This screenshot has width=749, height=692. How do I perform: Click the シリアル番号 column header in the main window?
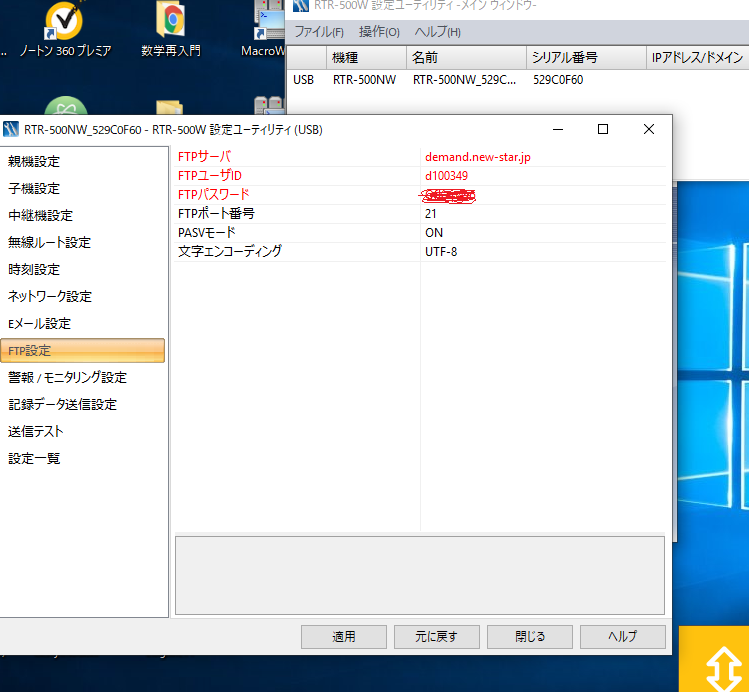tap(586, 58)
